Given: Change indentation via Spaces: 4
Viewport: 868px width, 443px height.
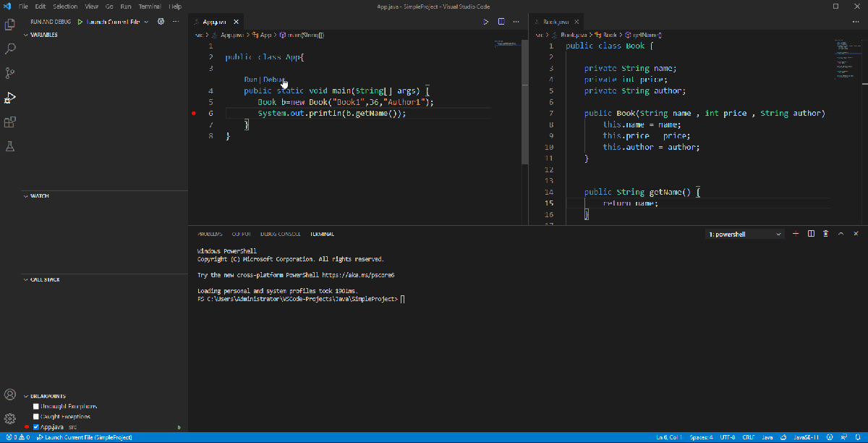Looking at the screenshot, I should pyautogui.click(x=702, y=438).
